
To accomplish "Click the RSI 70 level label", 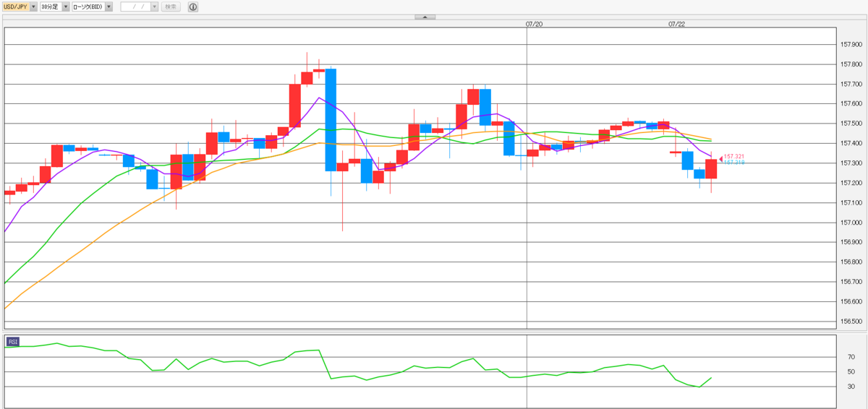I will pyautogui.click(x=851, y=357).
